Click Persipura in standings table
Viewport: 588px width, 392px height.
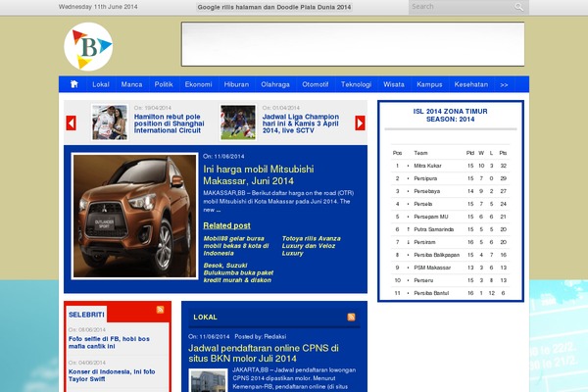[x=425, y=178]
